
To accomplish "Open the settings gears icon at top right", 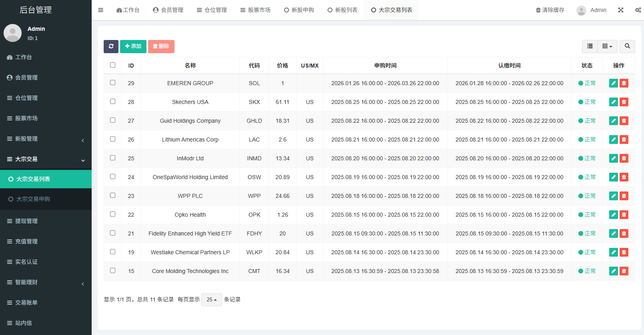I will [x=638, y=10].
